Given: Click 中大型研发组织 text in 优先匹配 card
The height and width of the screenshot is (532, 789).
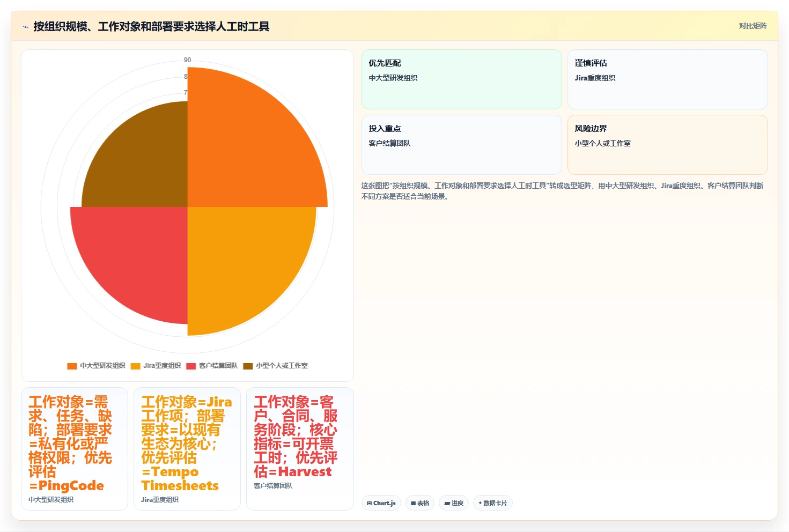Looking at the screenshot, I should pos(393,78).
